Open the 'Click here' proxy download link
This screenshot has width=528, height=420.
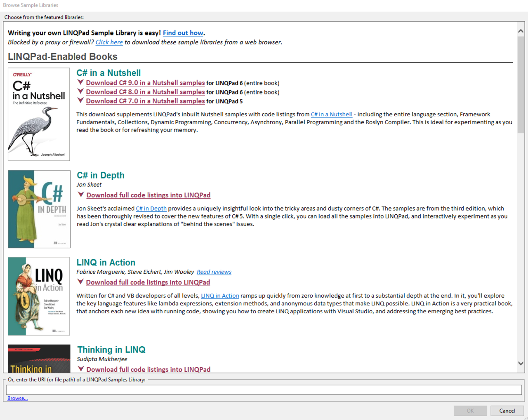109,42
